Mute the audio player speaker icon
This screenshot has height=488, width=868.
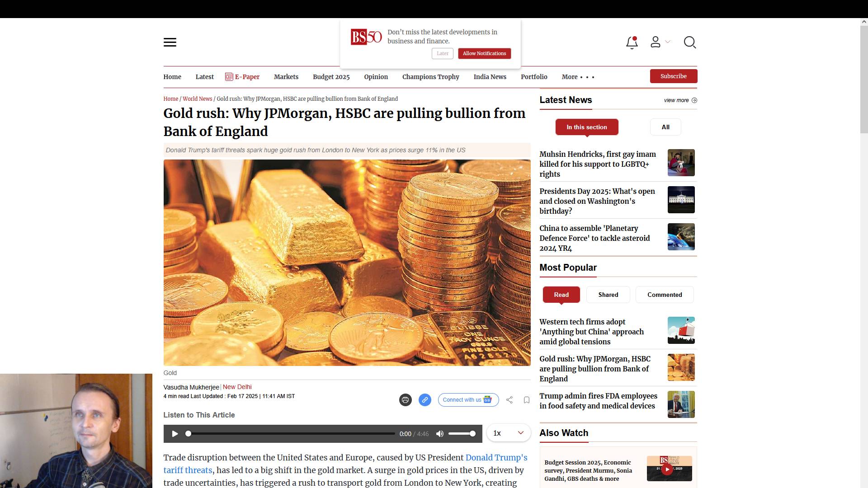440,434
